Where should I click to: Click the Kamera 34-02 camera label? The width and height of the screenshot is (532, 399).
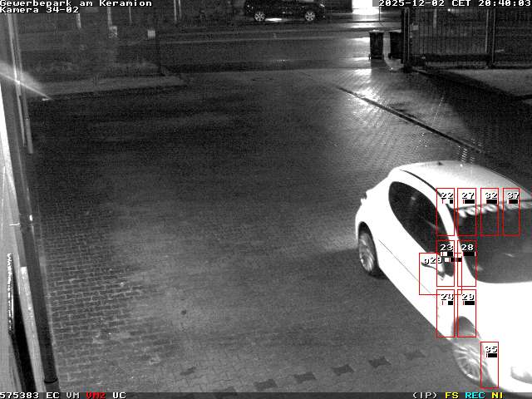(40, 10)
